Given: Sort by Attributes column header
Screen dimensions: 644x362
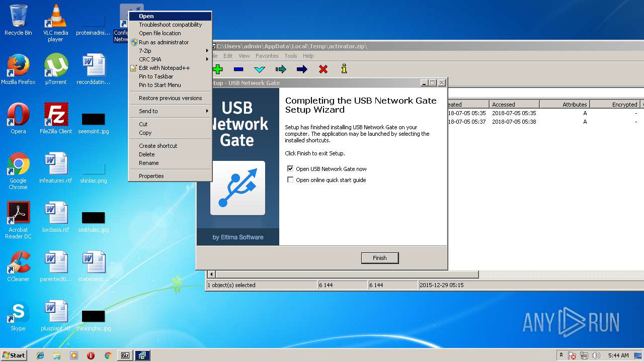Looking at the screenshot, I should pos(565,105).
